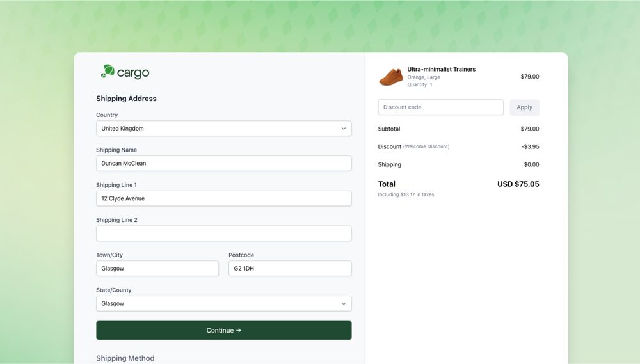Click the Shipping Address heading
Image resolution: width=640 pixels, height=364 pixels.
click(x=126, y=99)
